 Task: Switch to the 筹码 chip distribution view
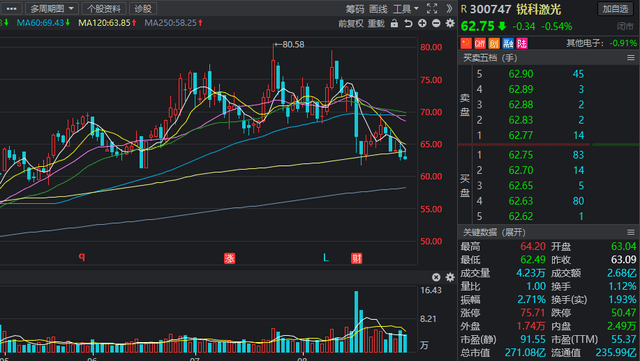(354, 9)
